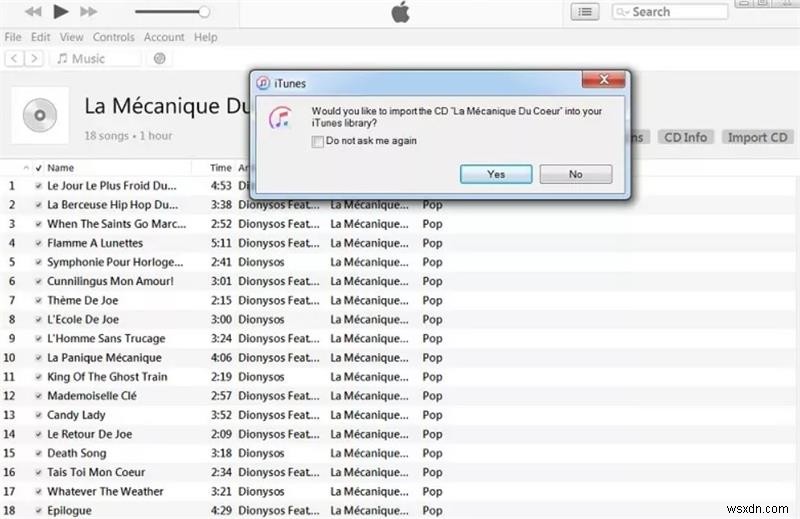Uncheck track L'Homme Sans Trucage

pos(38,339)
